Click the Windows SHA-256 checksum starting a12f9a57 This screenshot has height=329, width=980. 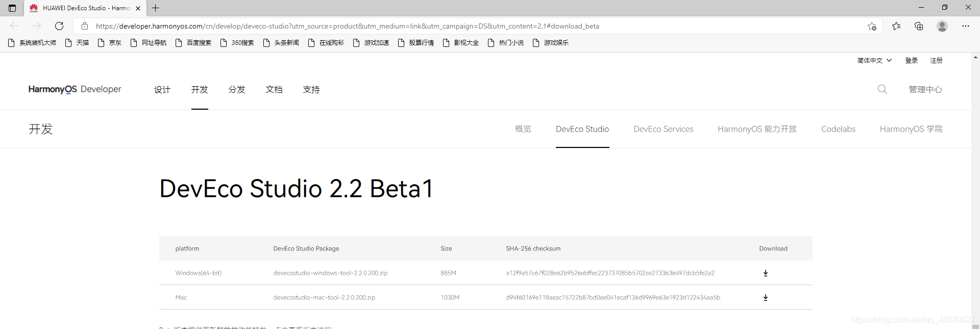point(610,273)
